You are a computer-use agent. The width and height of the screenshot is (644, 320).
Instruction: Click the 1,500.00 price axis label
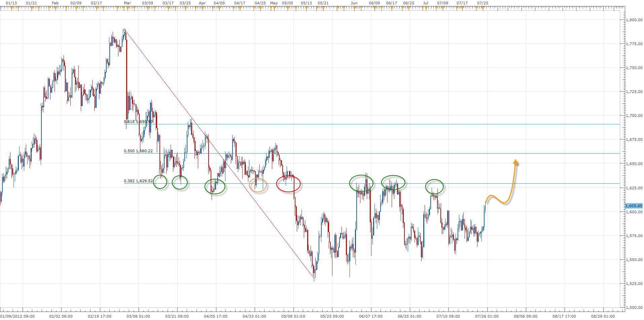634,308
